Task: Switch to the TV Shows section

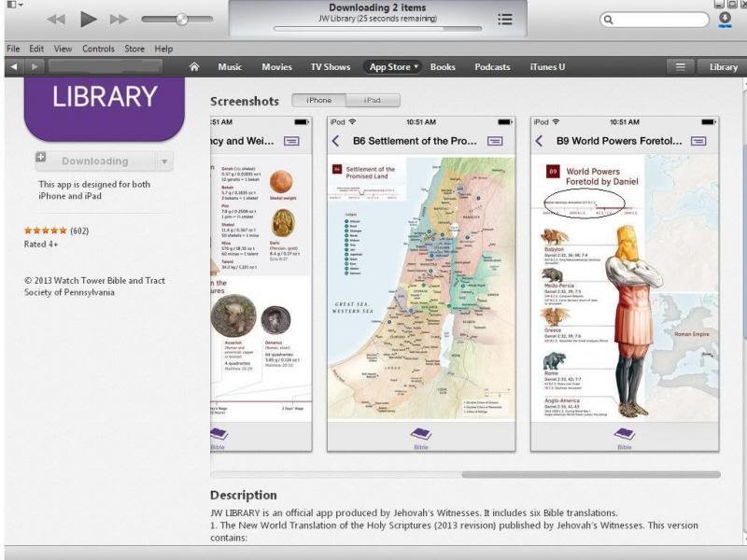Action: pos(331,66)
